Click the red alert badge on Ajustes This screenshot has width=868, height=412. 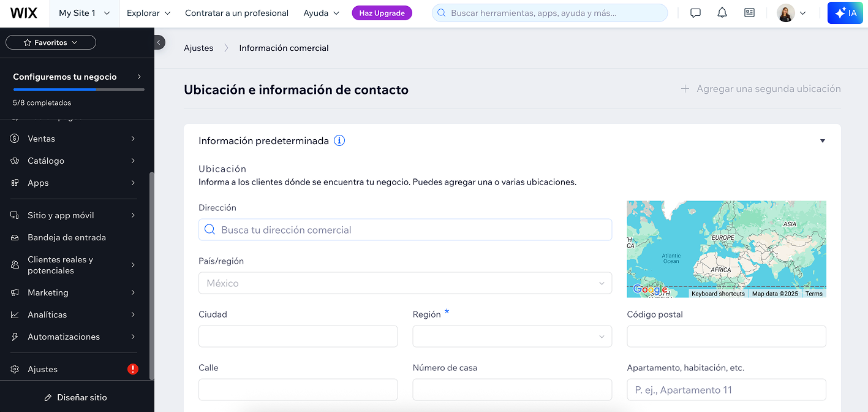tap(133, 369)
